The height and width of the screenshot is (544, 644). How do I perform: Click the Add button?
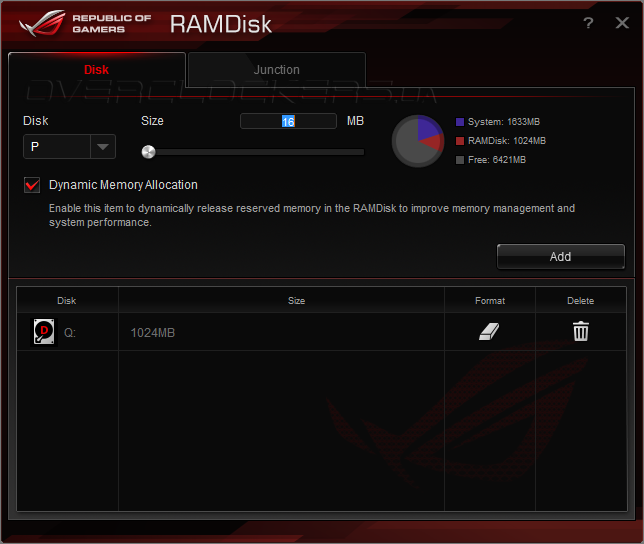(561, 257)
